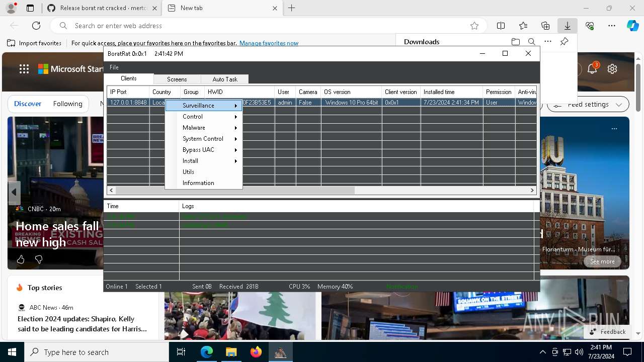Viewport: 644px width, 362px height.
Task: Go to previous carousel story arrow
Action: (14, 192)
